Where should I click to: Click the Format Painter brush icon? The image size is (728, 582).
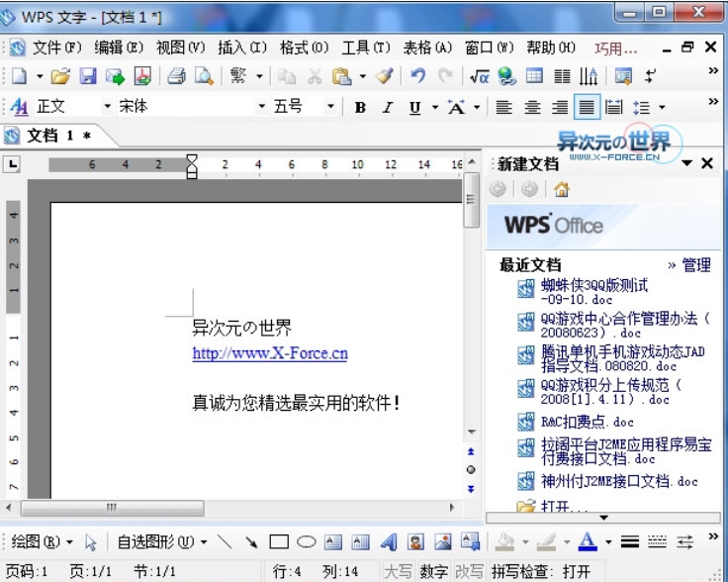tap(385, 76)
